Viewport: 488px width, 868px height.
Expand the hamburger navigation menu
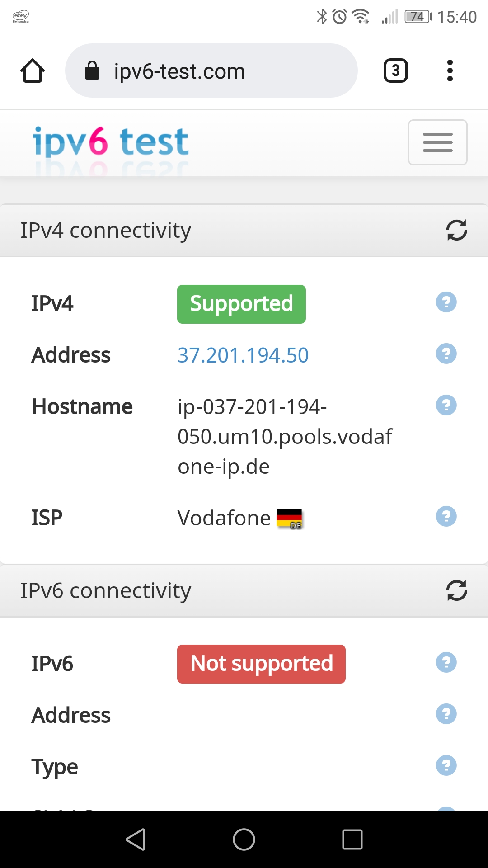(x=437, y=142)
